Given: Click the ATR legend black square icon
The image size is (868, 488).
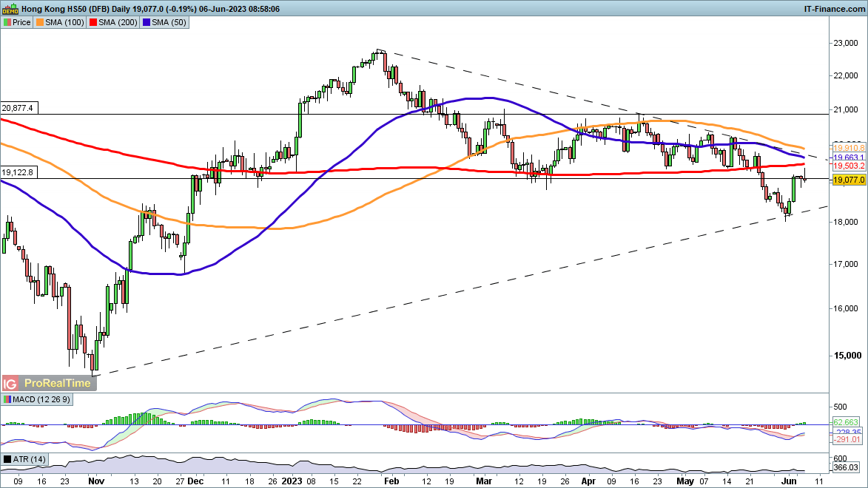Looking at the screenshot, I should point(7,459).
